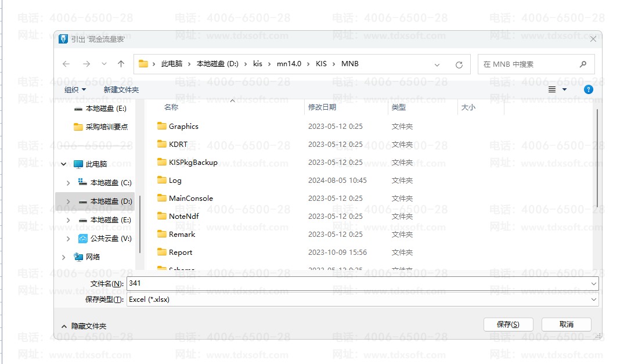The height and width of the screenshot is (364, 631).
Task: Open the 组织 menu
Action: pyautogui.click(x=75, y=90)
